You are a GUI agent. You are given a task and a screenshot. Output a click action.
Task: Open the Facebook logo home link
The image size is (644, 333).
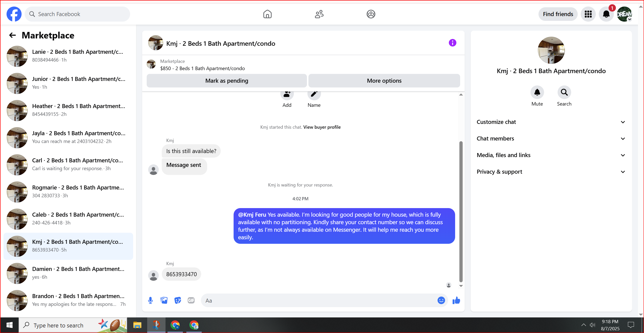[x=14, y=14]
